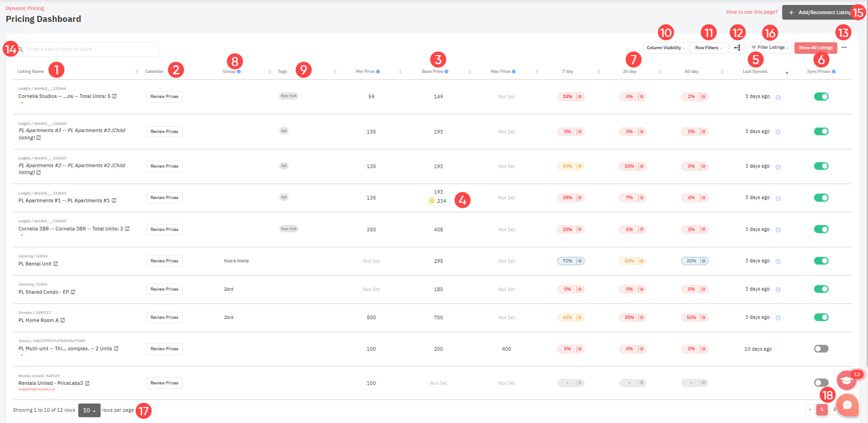Toggle sync prices for Cornelia Studios
868x423 pixels.
(x=821, y=97)
